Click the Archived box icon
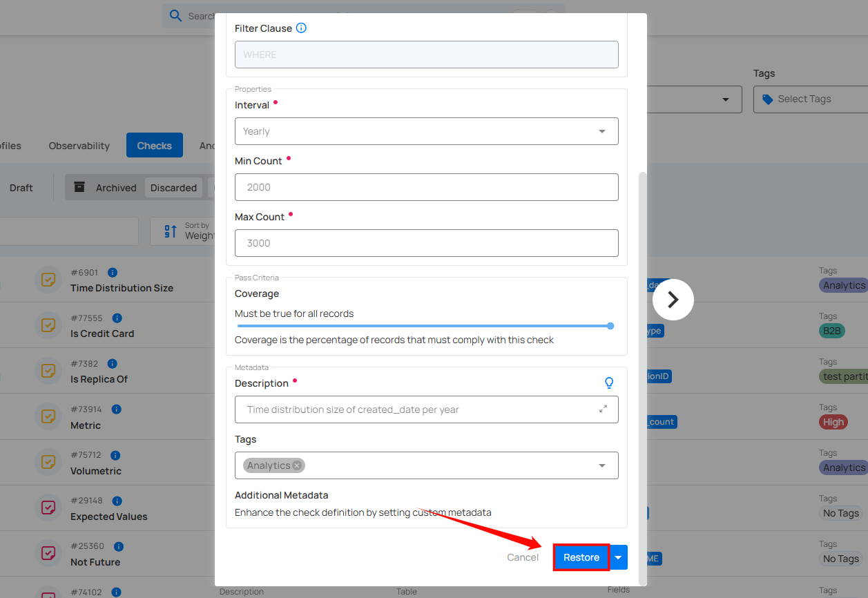 [80, 187]
